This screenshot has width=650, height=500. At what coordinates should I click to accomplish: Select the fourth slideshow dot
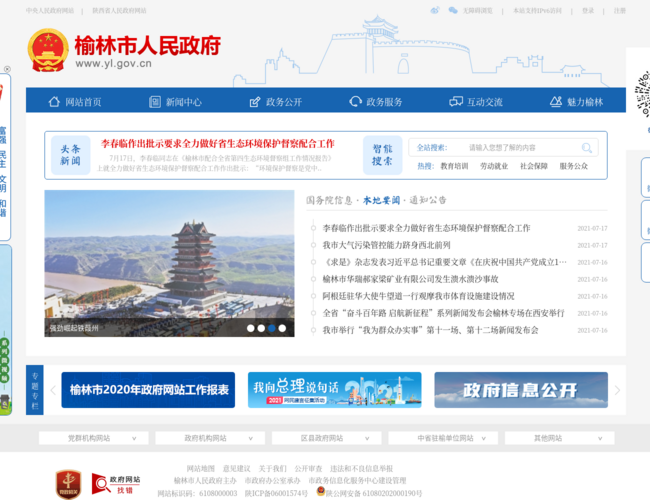[282, 328]
